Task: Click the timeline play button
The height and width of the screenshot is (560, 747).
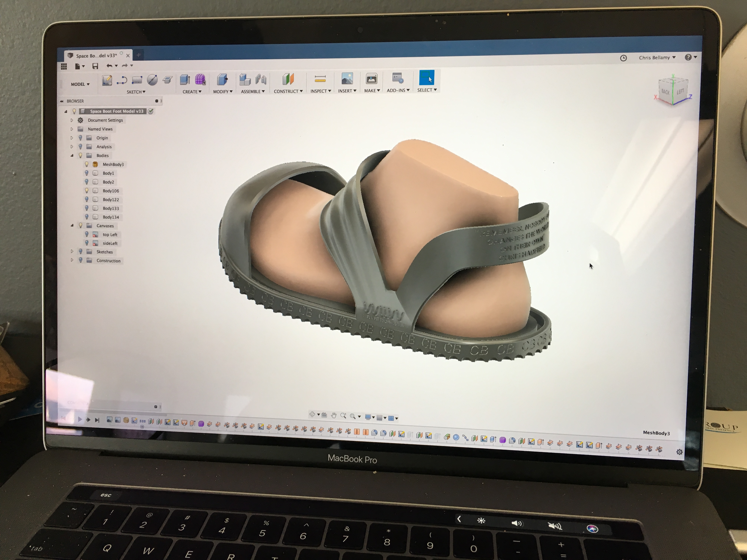Action: (80, 419)
